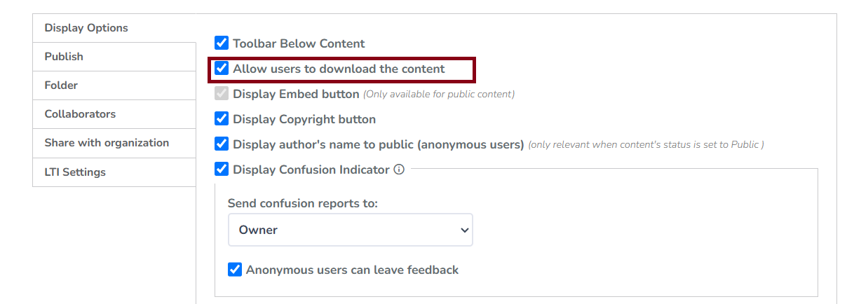Image resolution: width=868 pixels, height=304 pixels.
Task: Switch to the Publish tab
Action: pos(64,57)
